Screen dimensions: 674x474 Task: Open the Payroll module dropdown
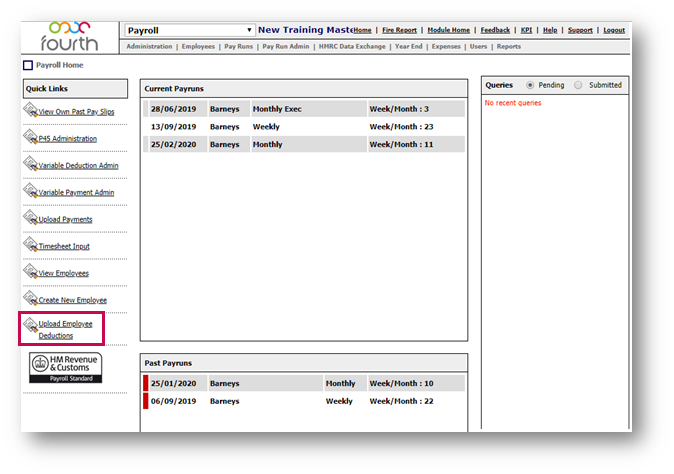(190, 31)
